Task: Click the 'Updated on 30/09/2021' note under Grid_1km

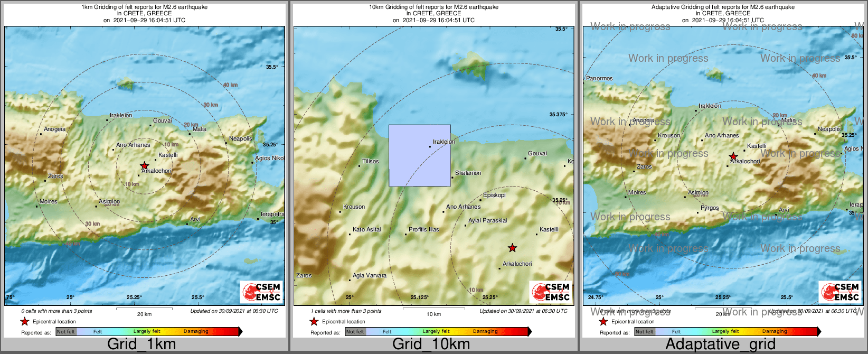Action: pyautogui.click(x=234, y=311)
